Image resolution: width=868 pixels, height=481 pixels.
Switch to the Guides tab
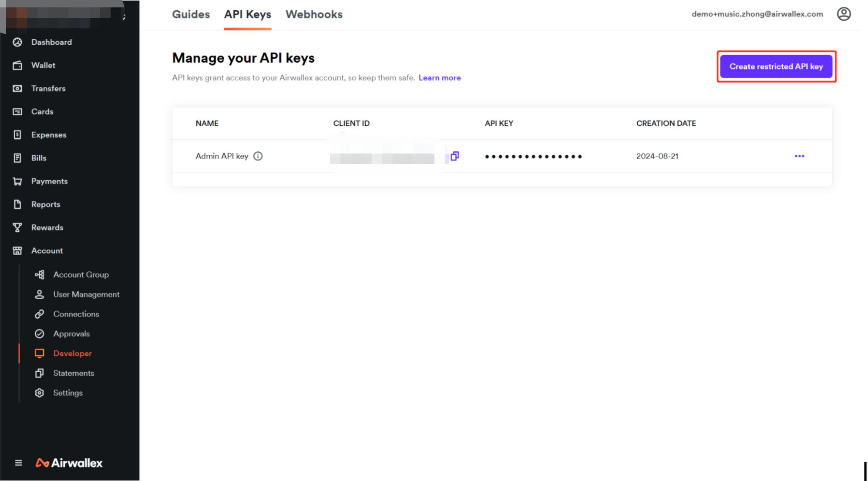point(191,14)
